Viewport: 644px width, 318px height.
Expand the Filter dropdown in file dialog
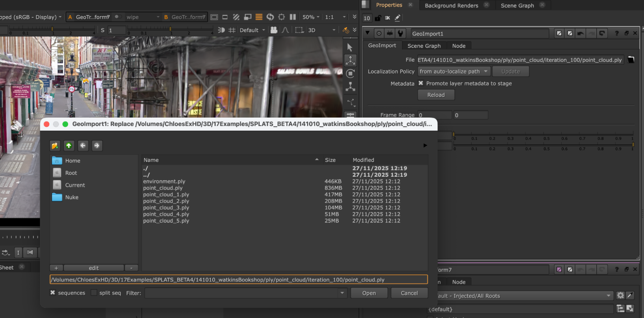(x=342, y=293)
